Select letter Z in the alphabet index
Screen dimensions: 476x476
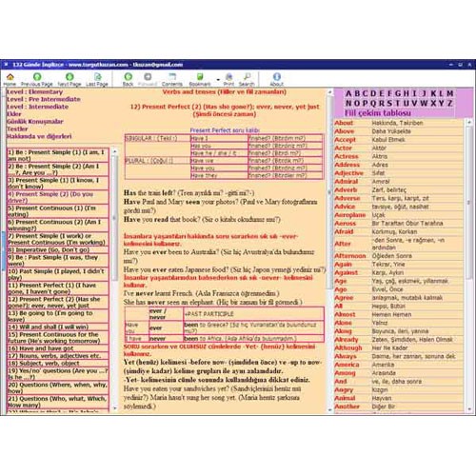point(450,103)
